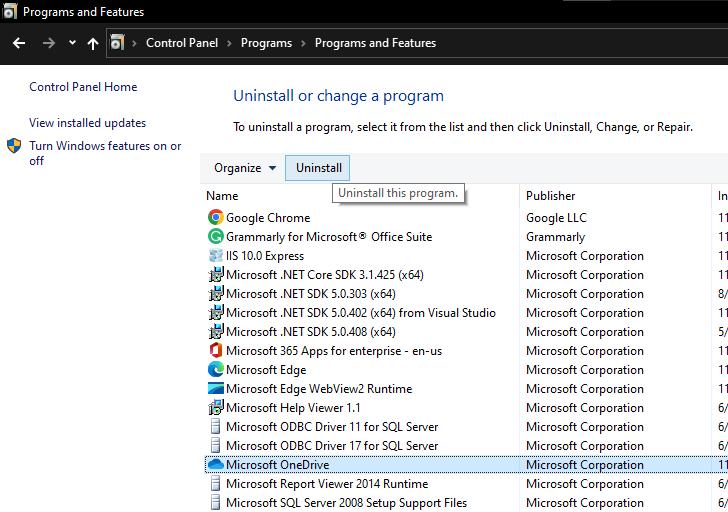Click the ODBC Driver 11 icon
728x512 pixels.
[215, 427]
